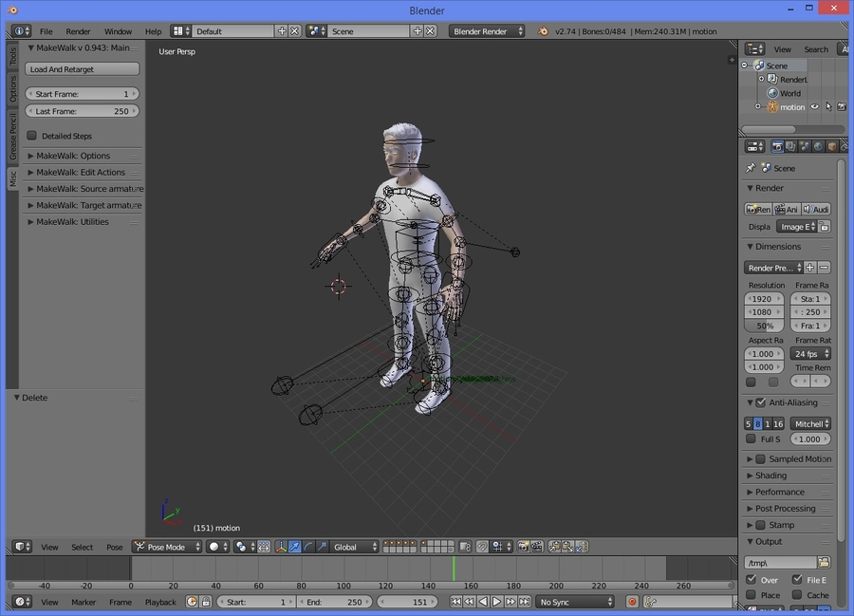Enable the Full Sample checkbox

pyautogui.click(x=751, y=439)
